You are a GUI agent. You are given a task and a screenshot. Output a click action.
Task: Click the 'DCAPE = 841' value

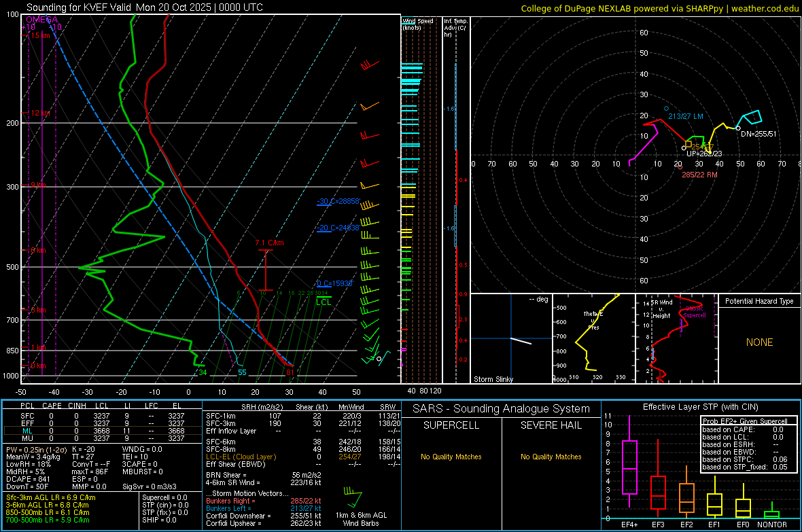pyautogui.click(x=28, y=479)
